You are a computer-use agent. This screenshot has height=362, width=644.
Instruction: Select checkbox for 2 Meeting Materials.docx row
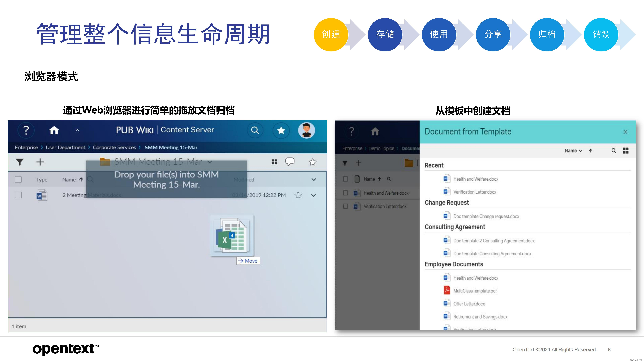click(x=18, y=195)
